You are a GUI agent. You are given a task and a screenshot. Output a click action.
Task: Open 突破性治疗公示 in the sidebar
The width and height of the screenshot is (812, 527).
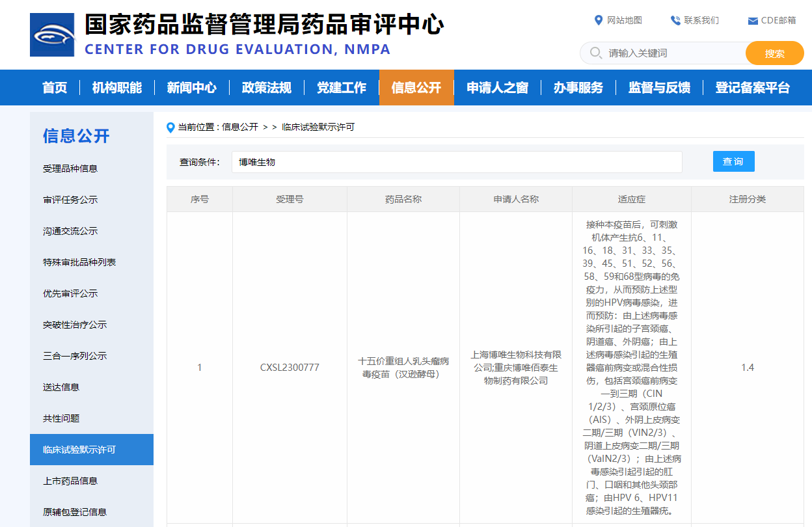[x=75, y=325]
